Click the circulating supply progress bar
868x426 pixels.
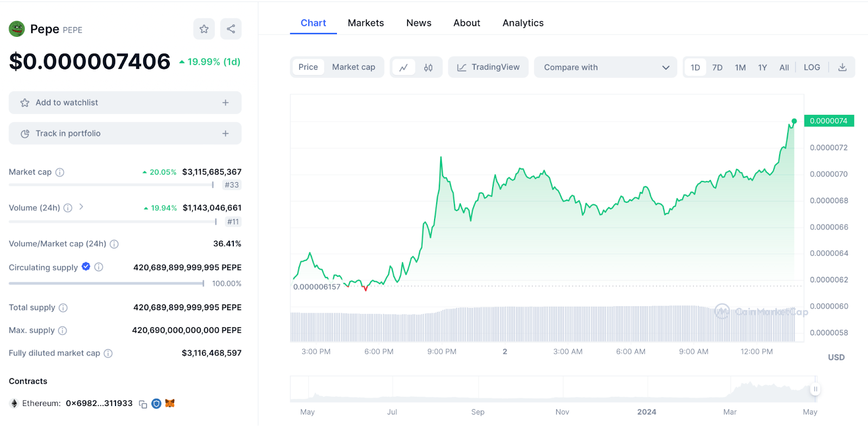[106, 283]
